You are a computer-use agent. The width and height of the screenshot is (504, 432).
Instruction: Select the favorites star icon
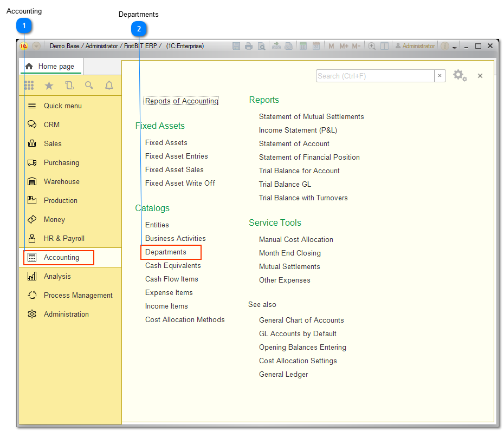[x=49, y=85]
